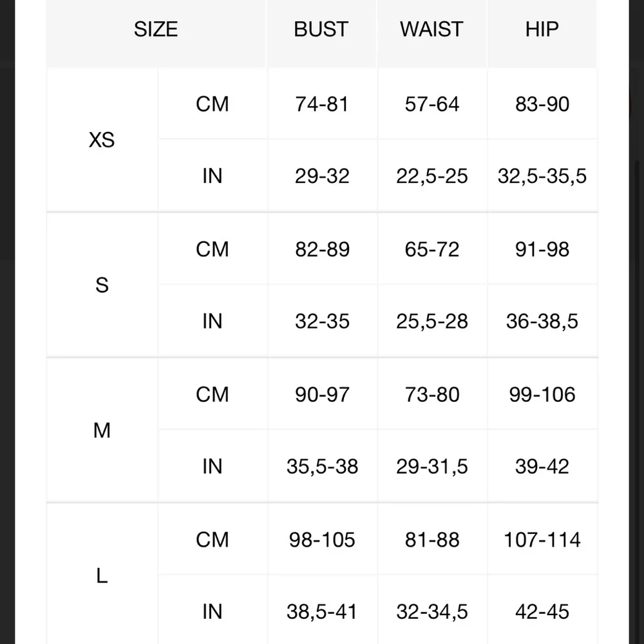The width and height of the screenshot is (644, 644).
Task: Click the L hip value 107-114
Action: [x=542, y=540]
